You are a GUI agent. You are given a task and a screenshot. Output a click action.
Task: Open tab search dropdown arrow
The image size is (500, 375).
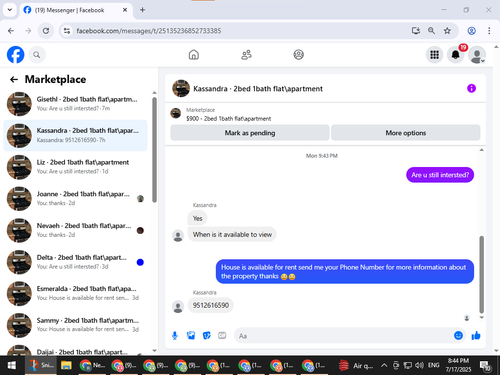[x=10, y=10]
